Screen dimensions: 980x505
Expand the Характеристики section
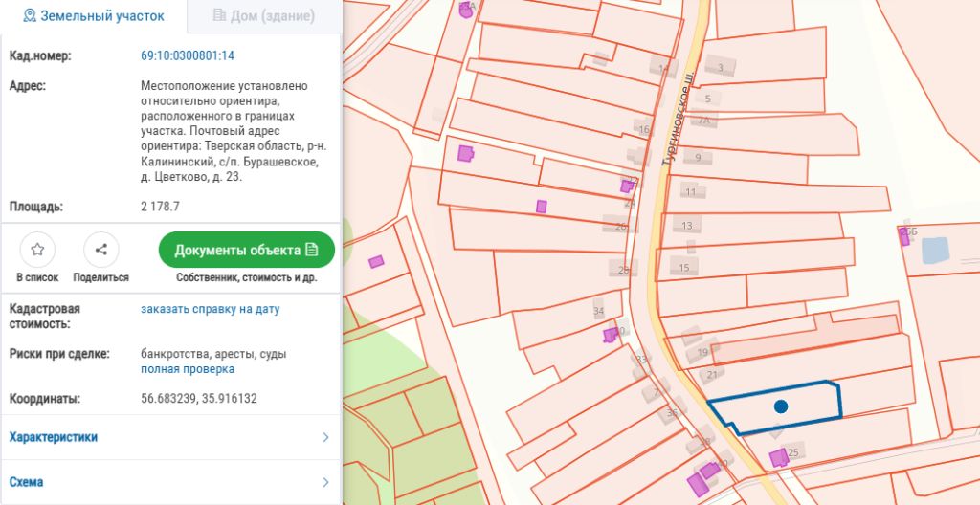coord(170,437)
